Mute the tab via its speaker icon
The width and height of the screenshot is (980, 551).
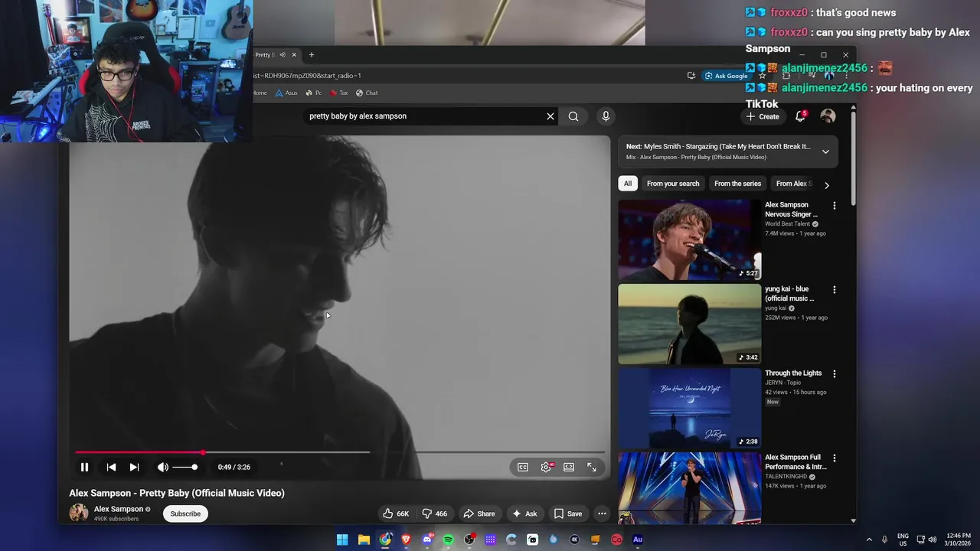tap(282, 55)
